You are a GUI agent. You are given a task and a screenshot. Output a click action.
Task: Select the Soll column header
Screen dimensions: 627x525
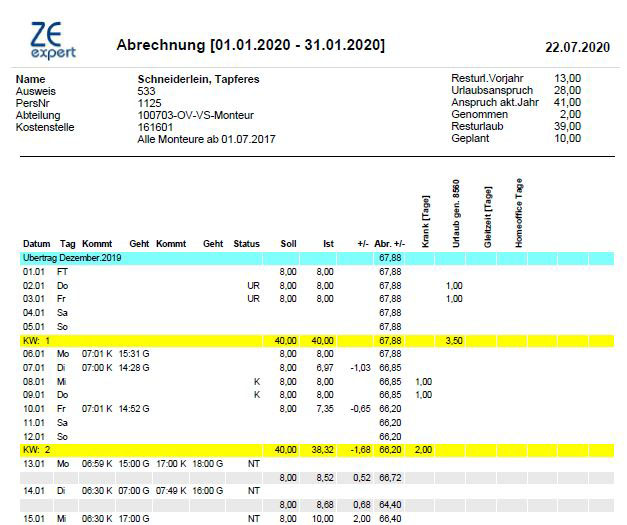click(288, 243)
